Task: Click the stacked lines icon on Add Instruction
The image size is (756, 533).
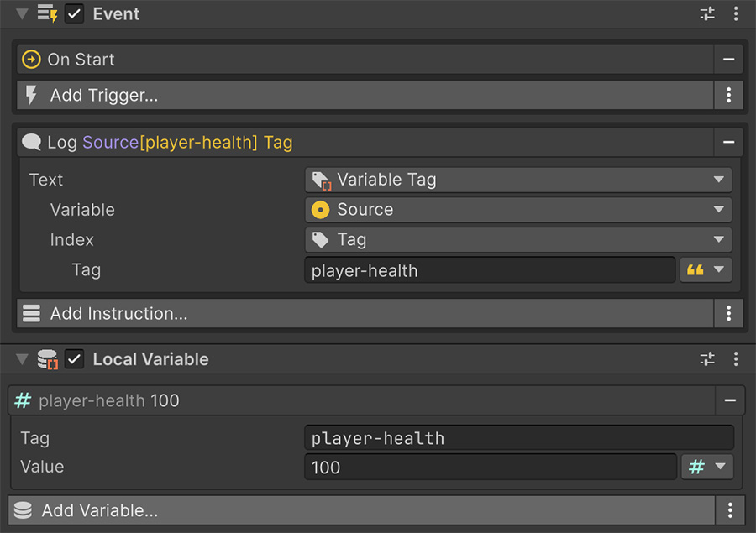Action: click(x=31, y=313)
